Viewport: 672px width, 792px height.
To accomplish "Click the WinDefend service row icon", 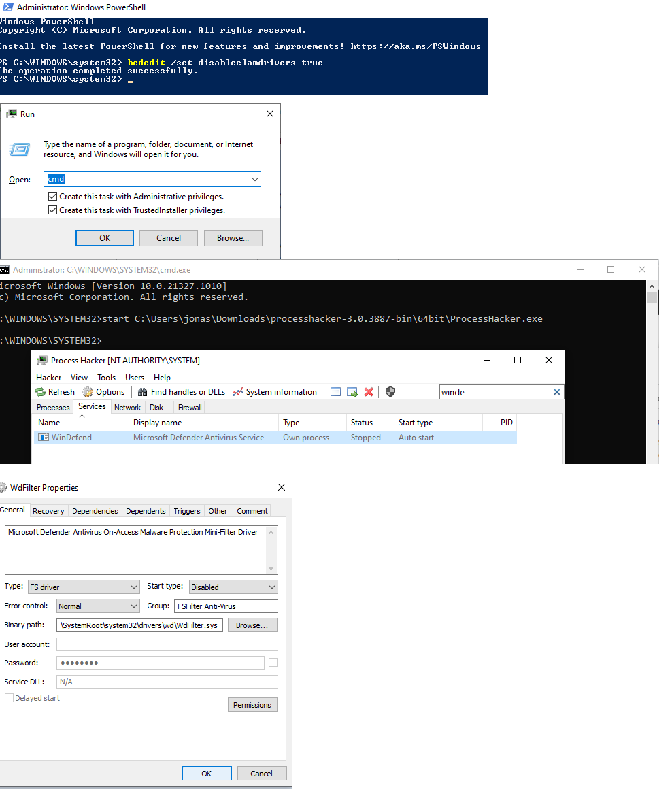I will click(x=44, y=438).
